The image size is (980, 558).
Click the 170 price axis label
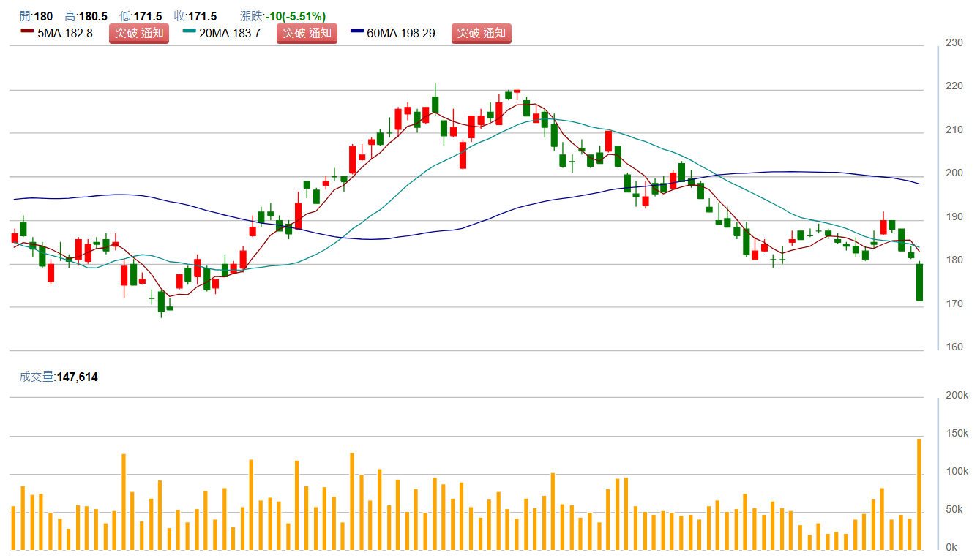point(954,304)
